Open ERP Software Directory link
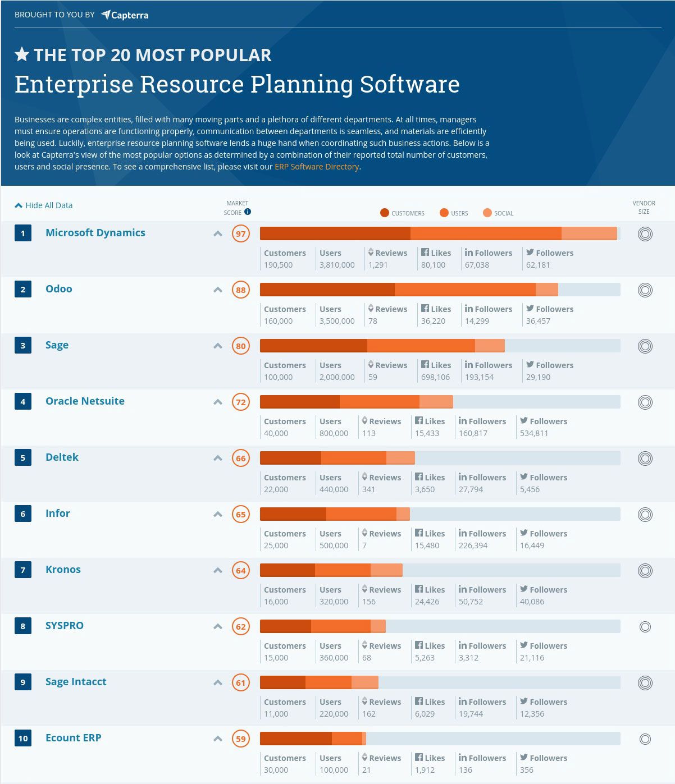Screen dimensions: 675x784 [x=317, y=167]
